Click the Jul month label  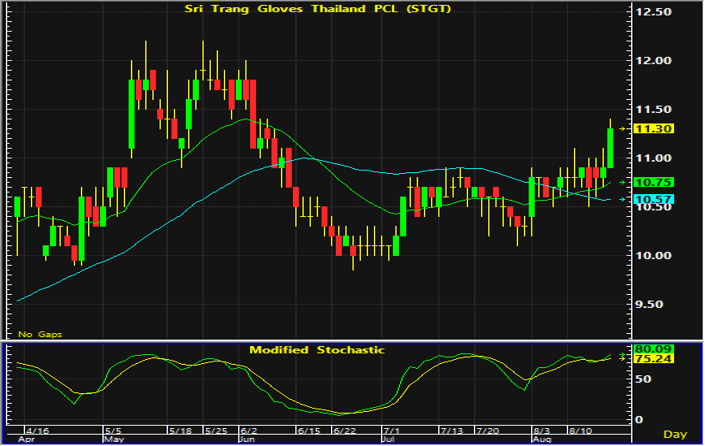click(x=388, y=439)
